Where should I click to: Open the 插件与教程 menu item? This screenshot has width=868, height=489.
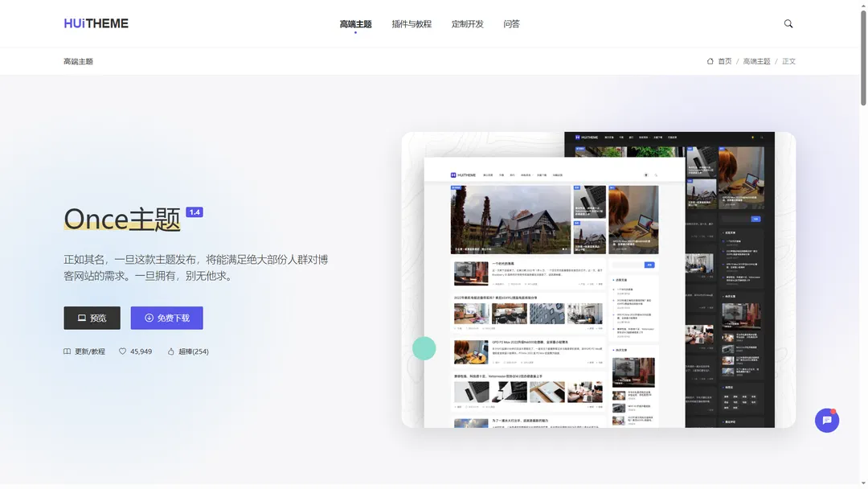click(x=411, y=23)
